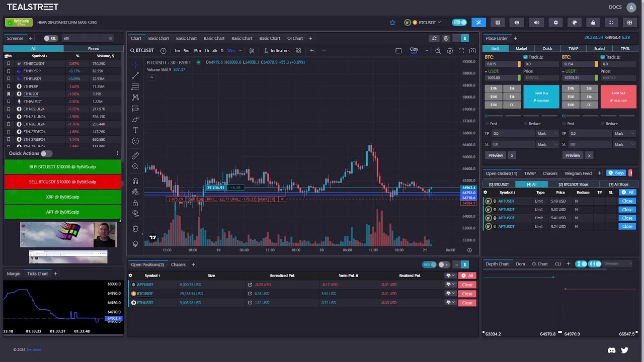Select the TWAP order type tab
This screenshot has height=362, width=644.
[573, 49]
